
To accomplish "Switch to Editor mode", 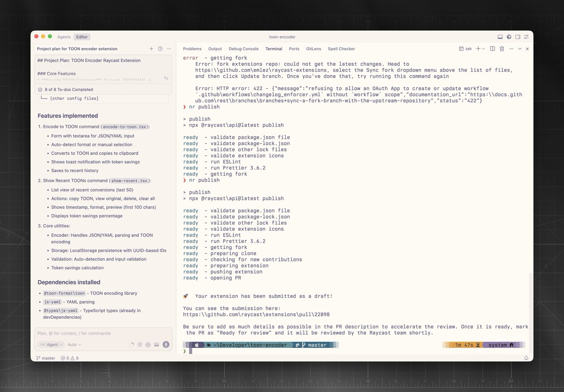I will coord(82,37).
